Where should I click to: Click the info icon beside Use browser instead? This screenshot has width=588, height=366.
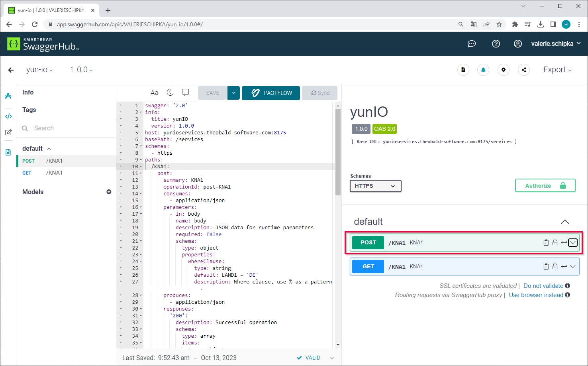click(568, 295)
